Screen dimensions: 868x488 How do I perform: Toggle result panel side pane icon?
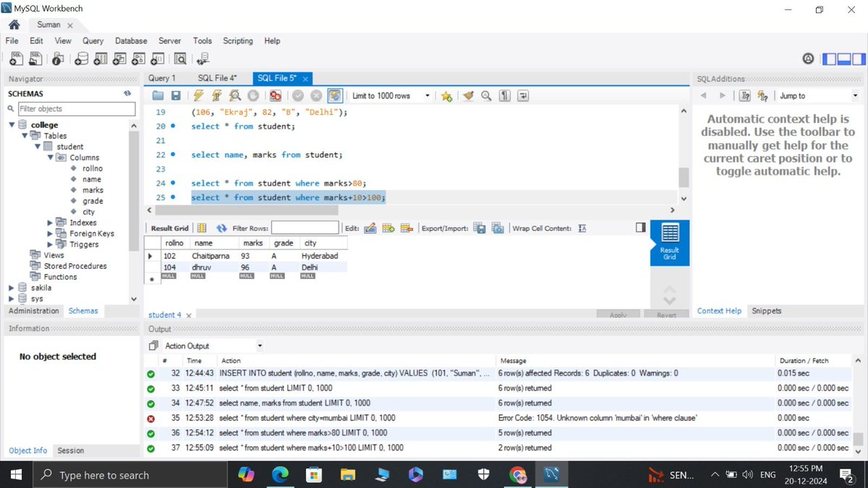tap(640, 227)
